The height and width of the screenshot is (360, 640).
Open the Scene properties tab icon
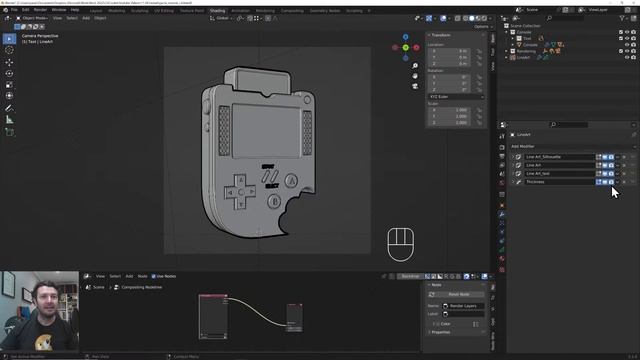(x=502, y=174)
